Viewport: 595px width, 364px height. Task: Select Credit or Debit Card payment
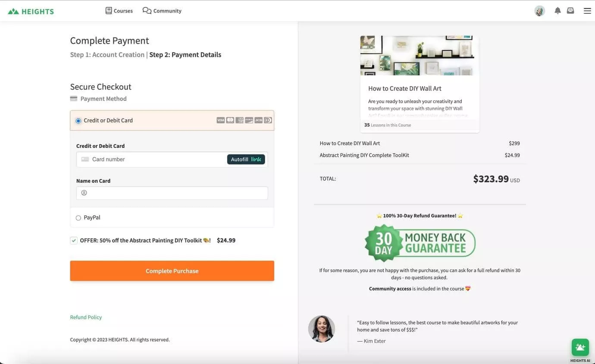click(x=78, y=121)
